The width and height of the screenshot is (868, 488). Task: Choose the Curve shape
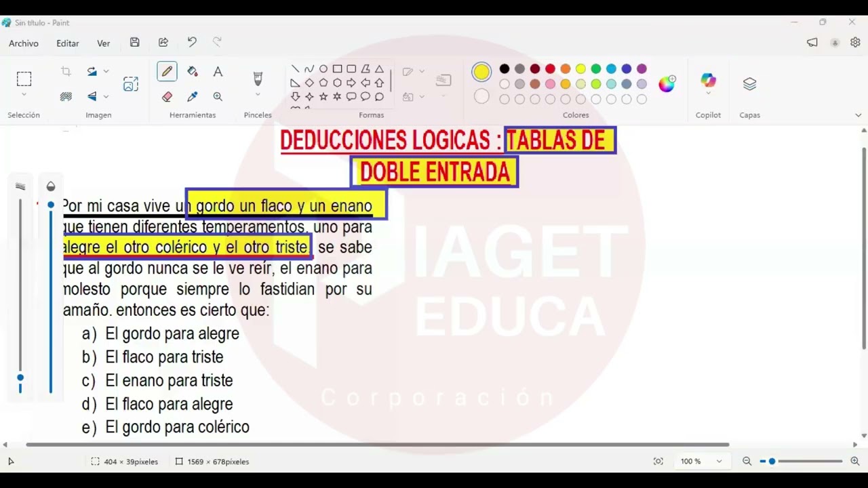[309, 68]
